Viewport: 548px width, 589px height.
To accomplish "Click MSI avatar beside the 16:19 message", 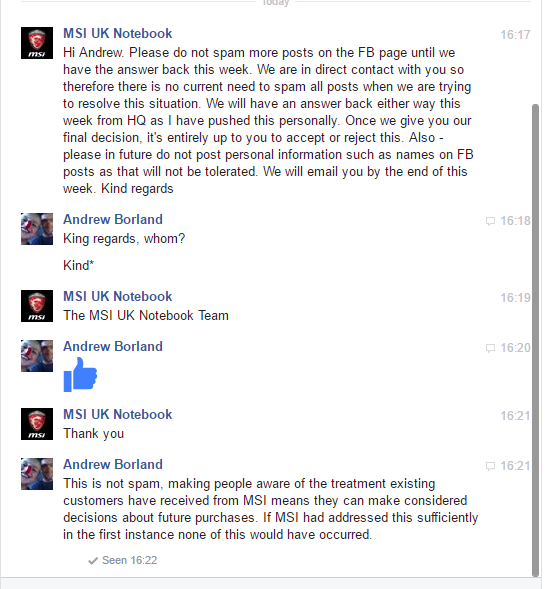I will point(37,306).
